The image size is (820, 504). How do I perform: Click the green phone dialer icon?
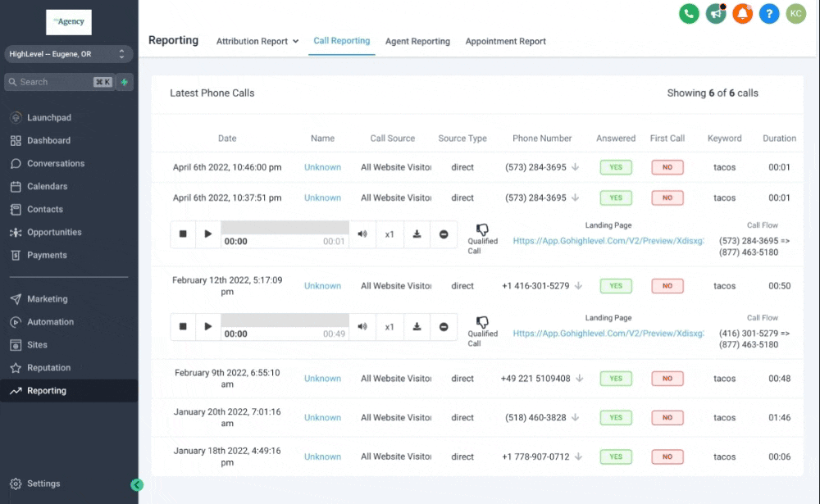[689, 14]
